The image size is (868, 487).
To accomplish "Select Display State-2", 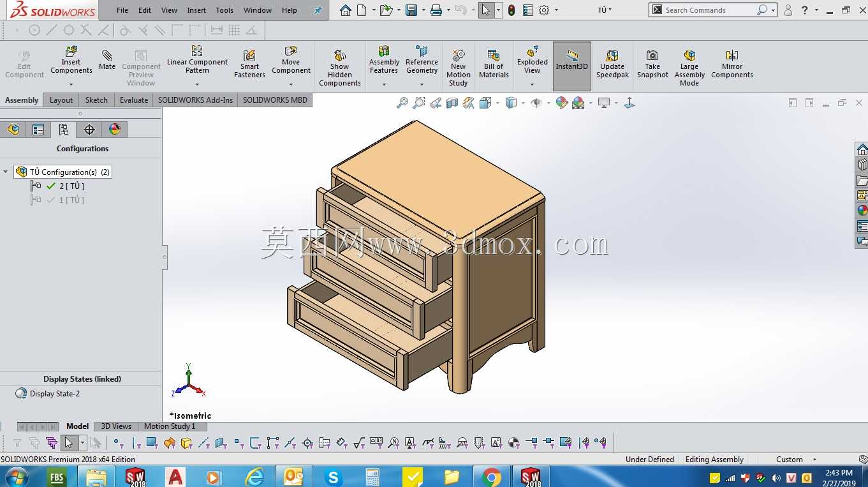I will 55,394.
